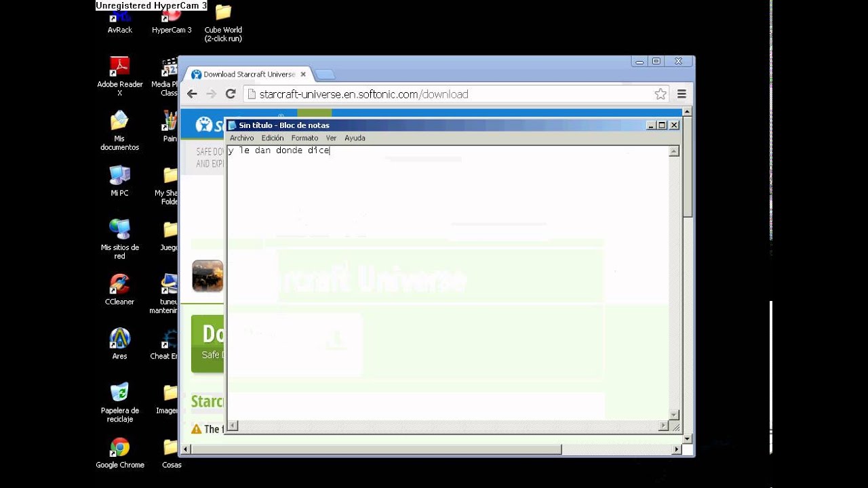Close the Bloc de notas window
868x488 pixels.
coord(674,125)
